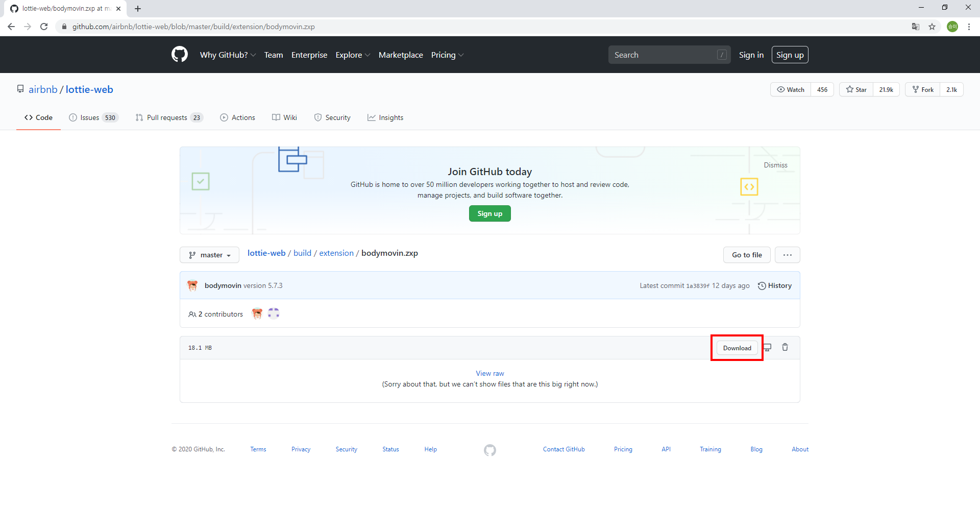Click Sign in in the header

pos(751,55)
